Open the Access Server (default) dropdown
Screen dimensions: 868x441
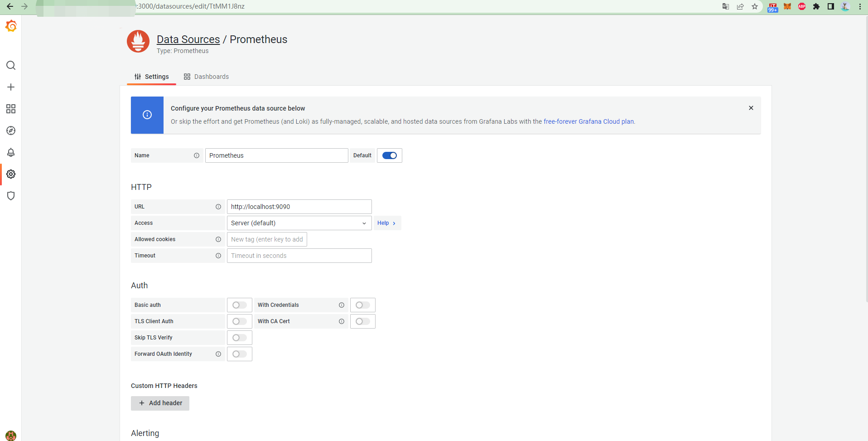coord(299,223)
